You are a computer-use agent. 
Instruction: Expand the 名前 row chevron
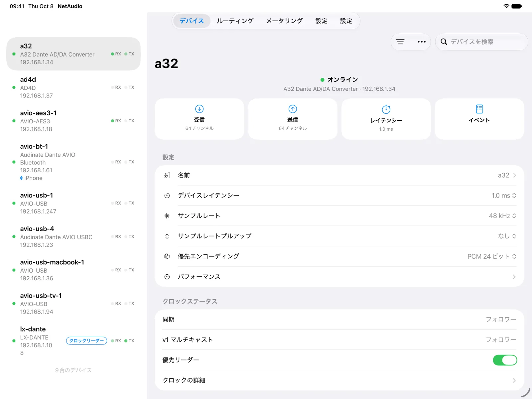pyautogui.click(x=514, y=175)
